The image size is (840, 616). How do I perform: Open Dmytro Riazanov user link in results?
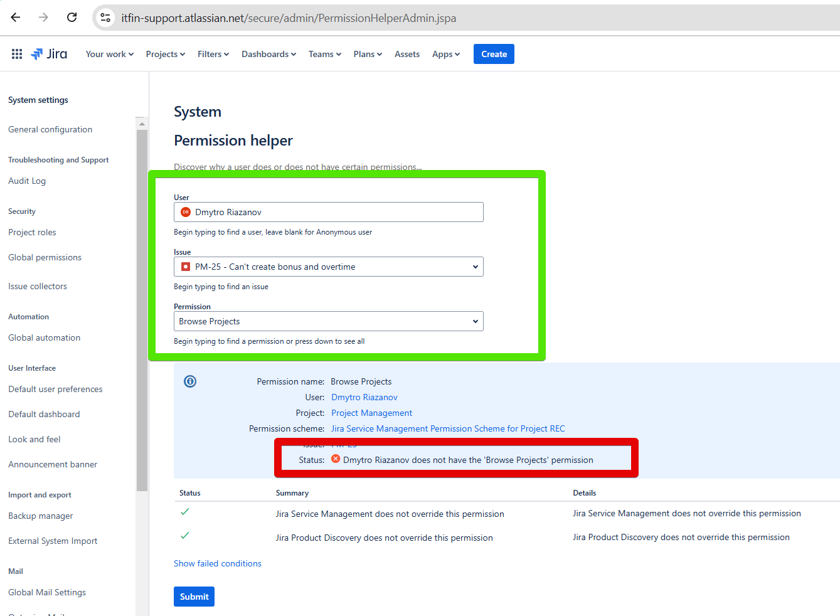click(x=364, y=397)
